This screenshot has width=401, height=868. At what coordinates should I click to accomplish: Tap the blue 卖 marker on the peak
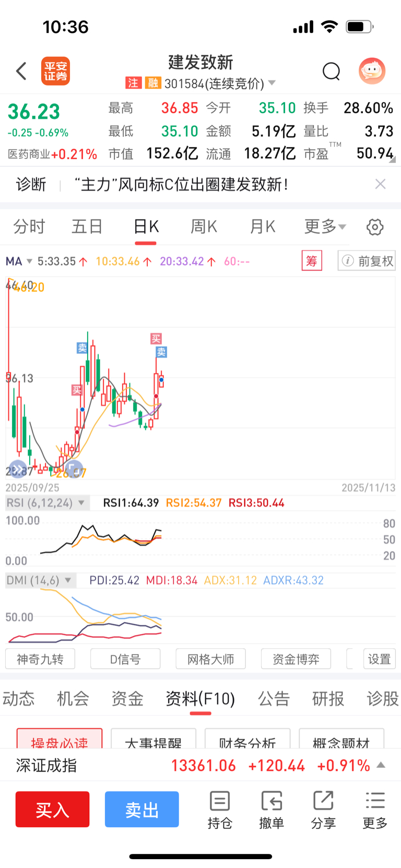pyautogui.click(x=82, y=348)
